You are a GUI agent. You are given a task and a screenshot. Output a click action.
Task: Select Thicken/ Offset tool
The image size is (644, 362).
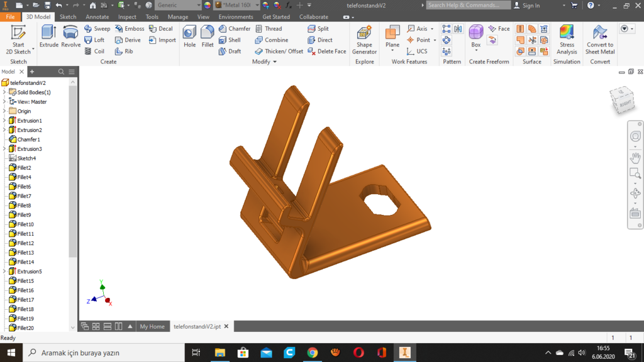[279, 52]
